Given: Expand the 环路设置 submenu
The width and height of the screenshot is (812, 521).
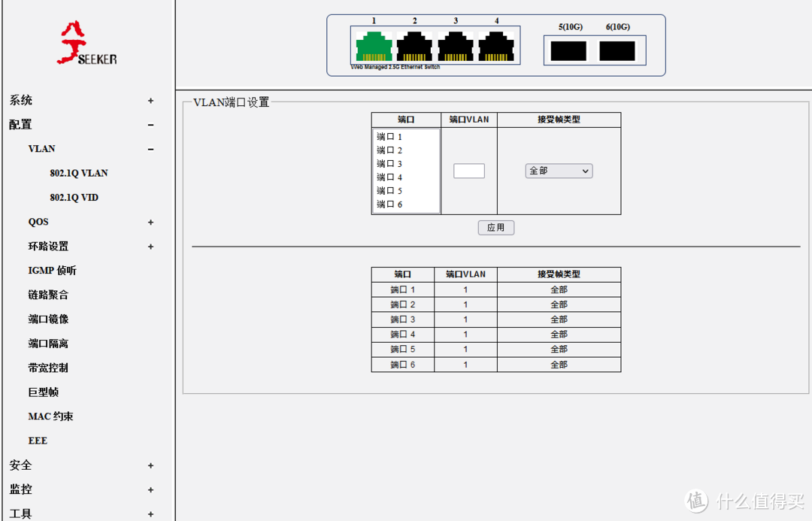Looking at the screenshot, I should pyautogui.click(x=150, y=247).
